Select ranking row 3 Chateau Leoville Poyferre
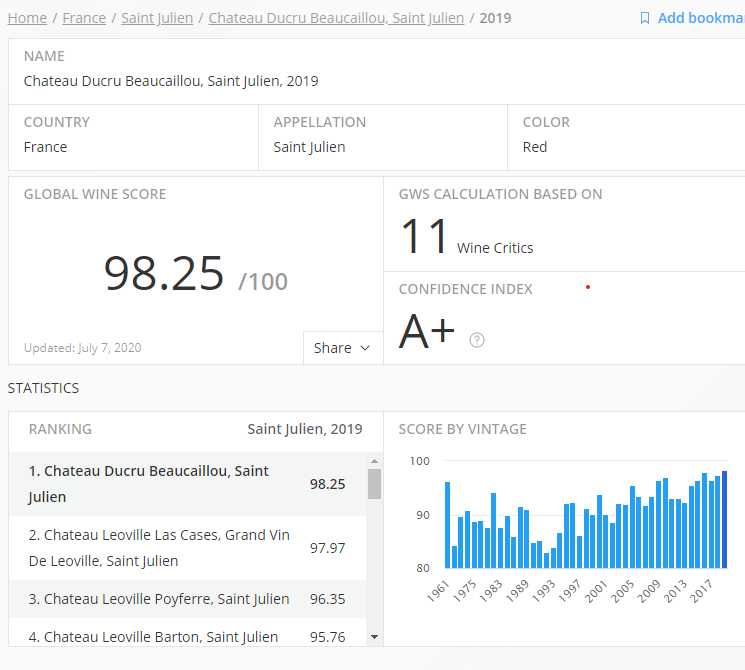Screen dimensions: 745x670 coord(187,599)
